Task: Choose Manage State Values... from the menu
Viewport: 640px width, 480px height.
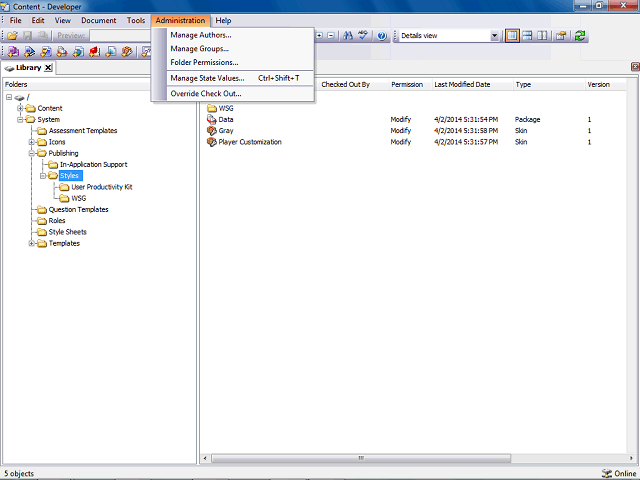Action: point(240,78)
